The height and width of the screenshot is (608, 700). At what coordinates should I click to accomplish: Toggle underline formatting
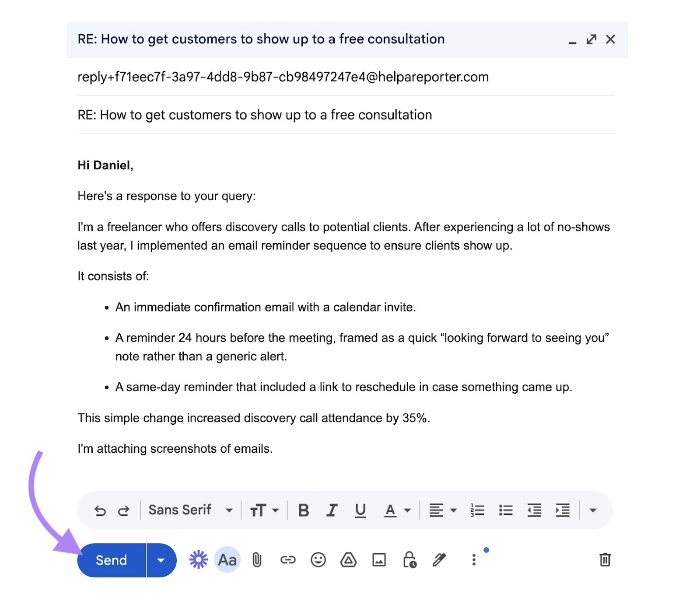360,510
